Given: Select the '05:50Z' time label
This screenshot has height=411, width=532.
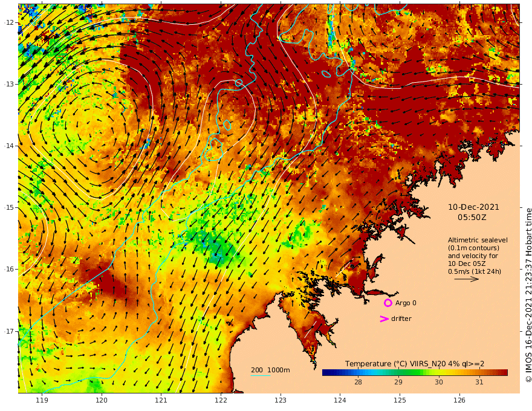Looking at the screenshot, I should click(x=472, y=217).
